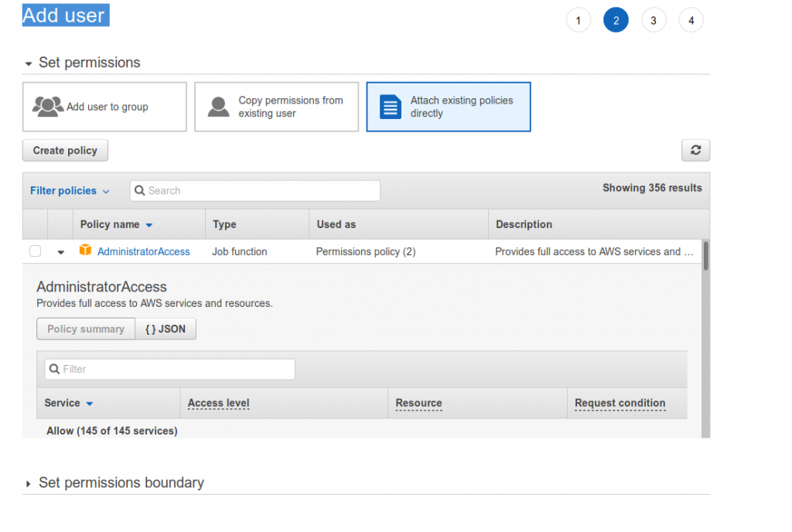
Task: Sort by the Service column arrow
Action: (x=90, y=404)
